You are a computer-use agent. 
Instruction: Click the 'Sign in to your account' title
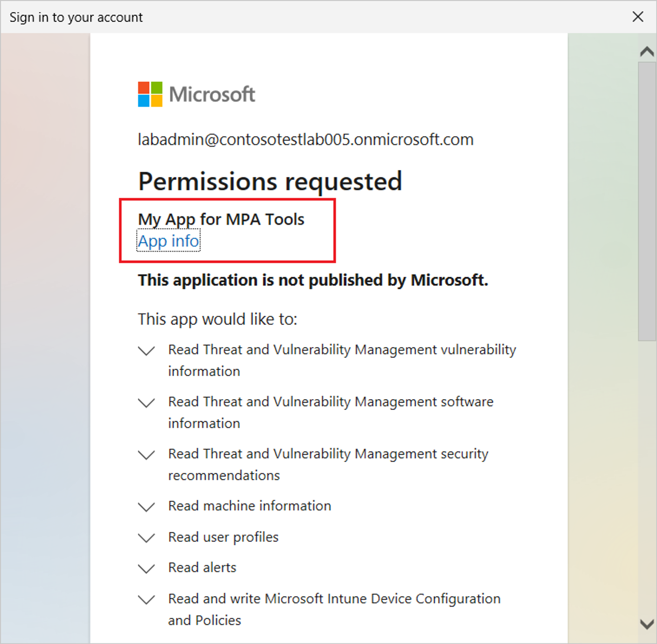[x=76, y=17]
